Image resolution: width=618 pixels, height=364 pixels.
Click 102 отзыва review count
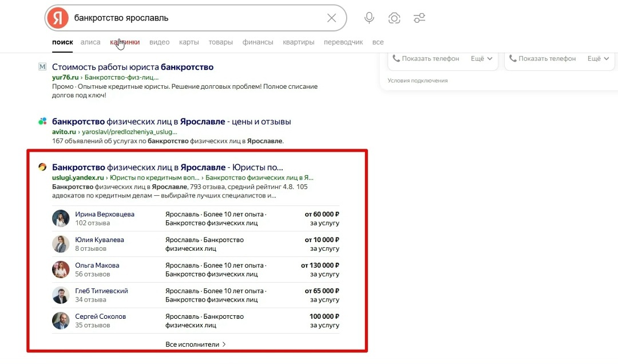93,223
